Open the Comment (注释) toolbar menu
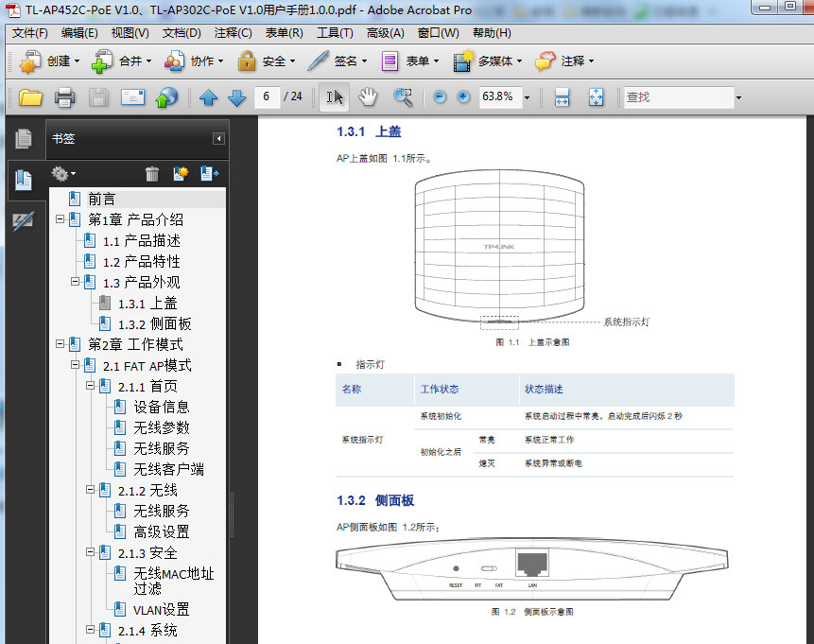This screenshot has width=814, height=644. click(x=564, y=61)
